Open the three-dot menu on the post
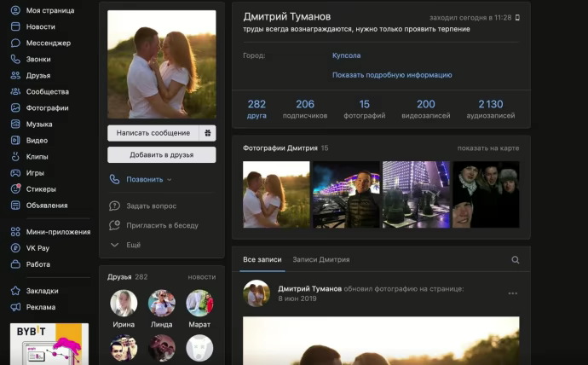The width and height of the screenshot is (588, 365). tap(512, 293)
